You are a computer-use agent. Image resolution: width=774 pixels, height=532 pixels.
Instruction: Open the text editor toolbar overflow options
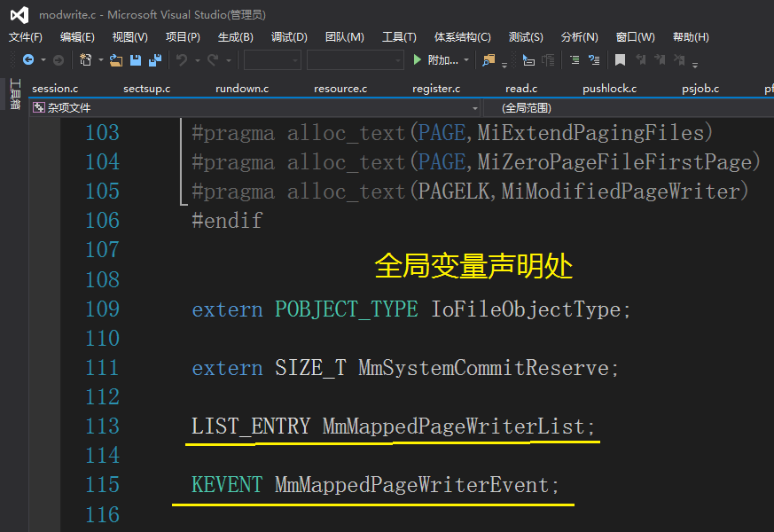[x=695, y=65]
